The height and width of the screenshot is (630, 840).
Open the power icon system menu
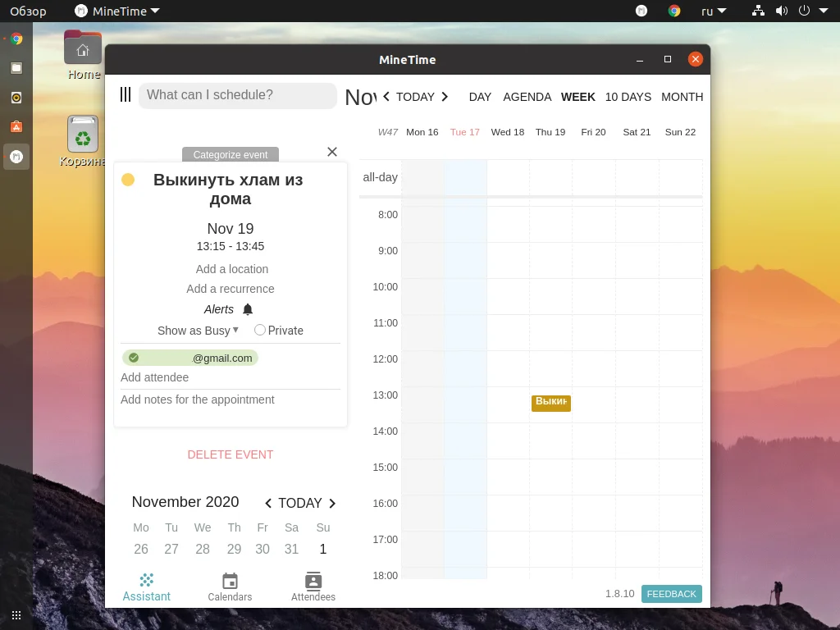tap(804, 11)
